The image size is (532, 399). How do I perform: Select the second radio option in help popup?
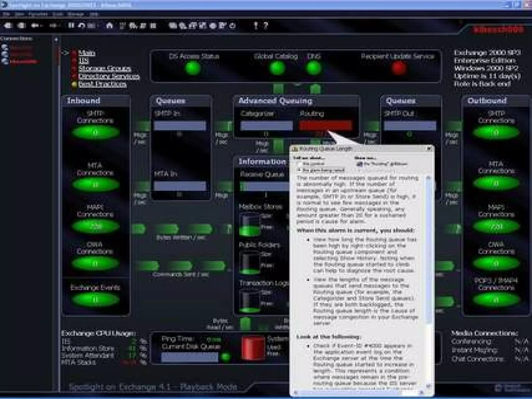300,170
